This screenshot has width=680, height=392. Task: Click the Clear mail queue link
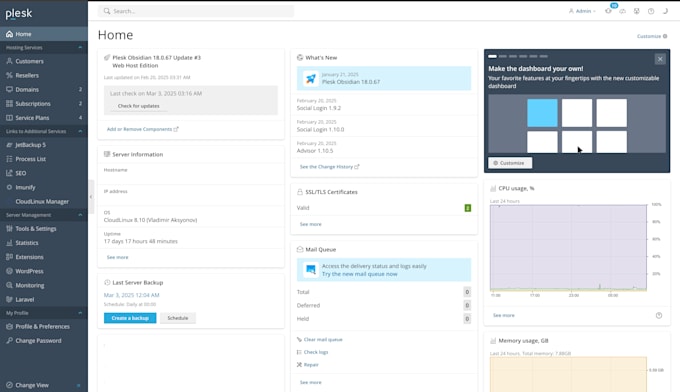click(323, 340)
